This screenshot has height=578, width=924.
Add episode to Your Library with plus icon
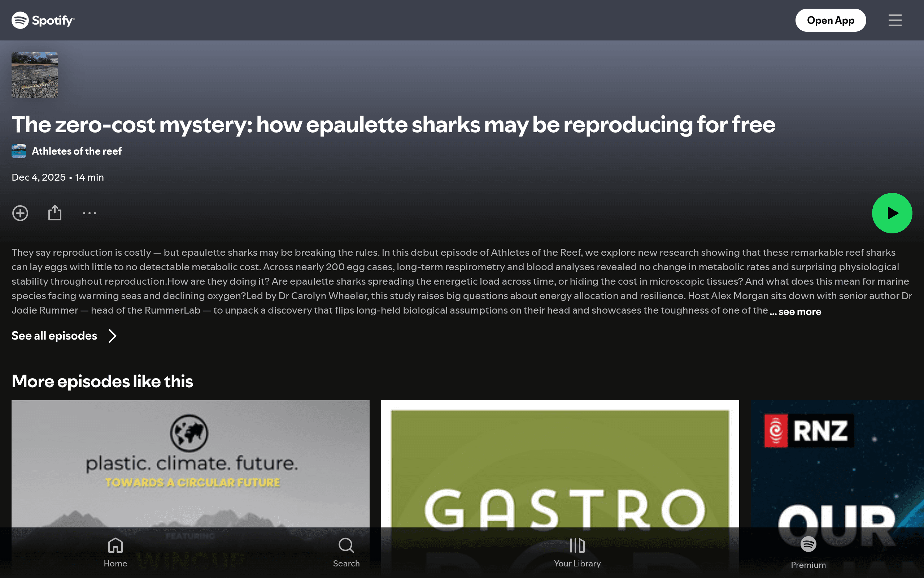pos(20,213)
